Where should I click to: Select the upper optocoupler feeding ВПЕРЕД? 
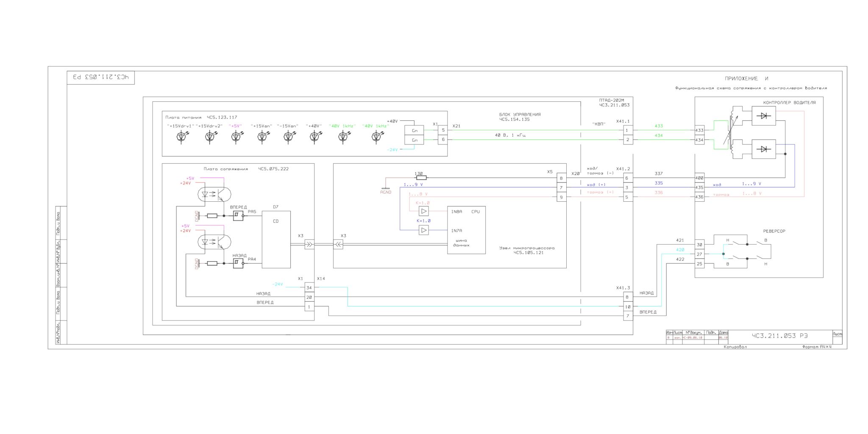click(214, 194)
